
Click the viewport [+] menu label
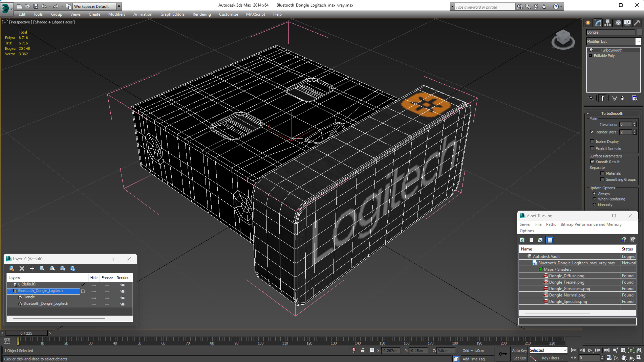(5, 22)
